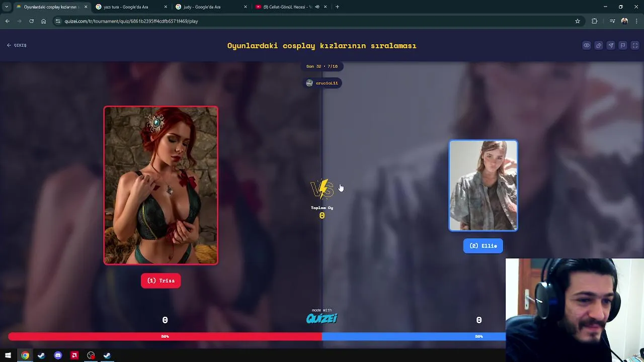Click the flag report icon
This screenshot has height=362, width=644.
click(x=623, y=45)
